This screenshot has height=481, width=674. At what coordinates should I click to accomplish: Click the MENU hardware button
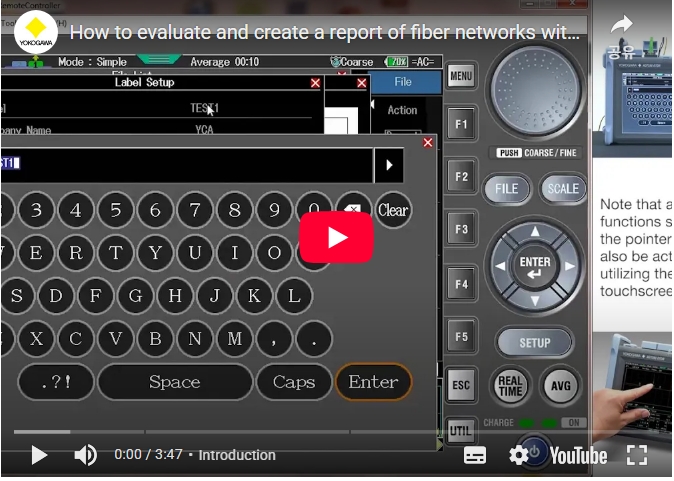point(461,76)
